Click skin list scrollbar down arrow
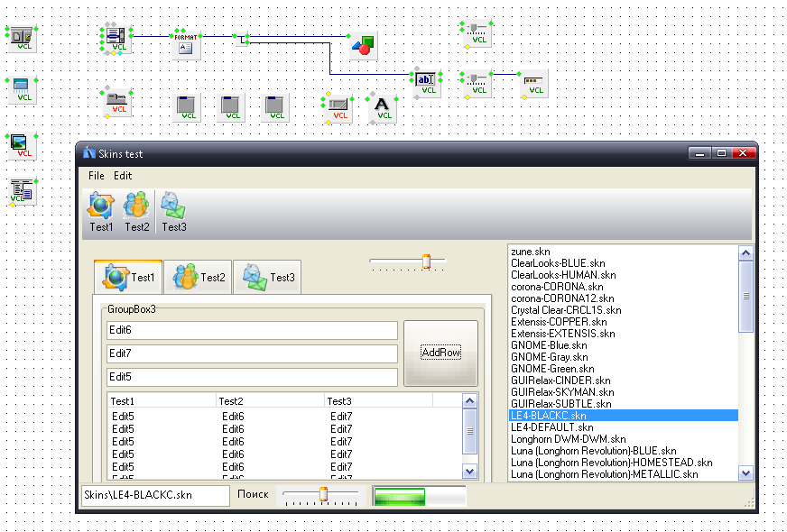The height and width of the screenshot is (532, 787). click(x=745, y=472)
